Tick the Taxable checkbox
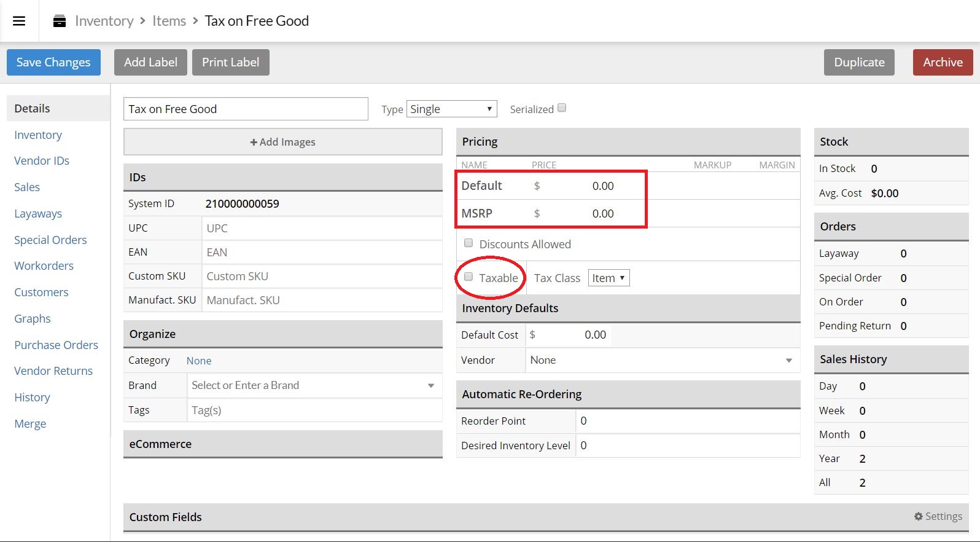This screenshot has height=542, width=980. pos(469,277)
